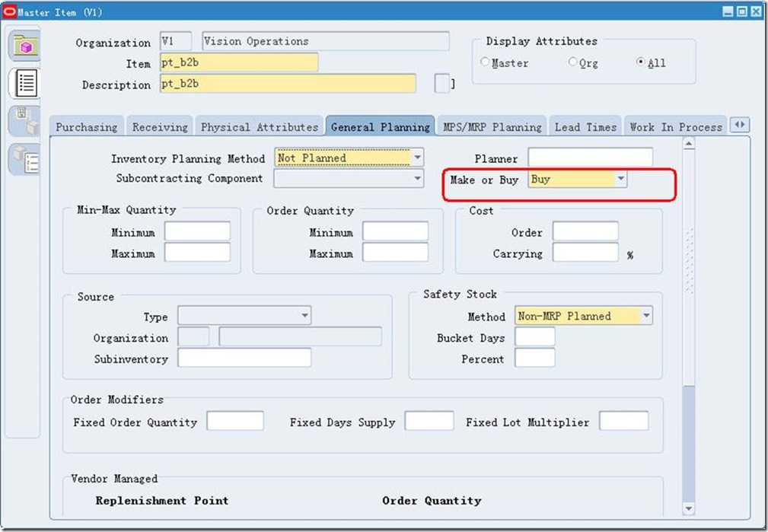768x532 pixels.
Task: Click the Safety Stock Percent field
Action: (x=535, y=358)
